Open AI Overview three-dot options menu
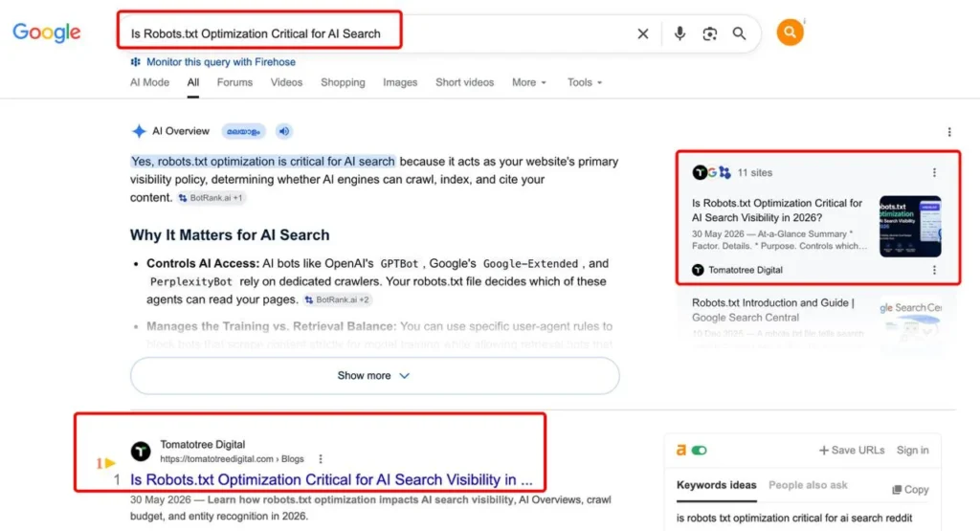 click(x=949, y=132)
